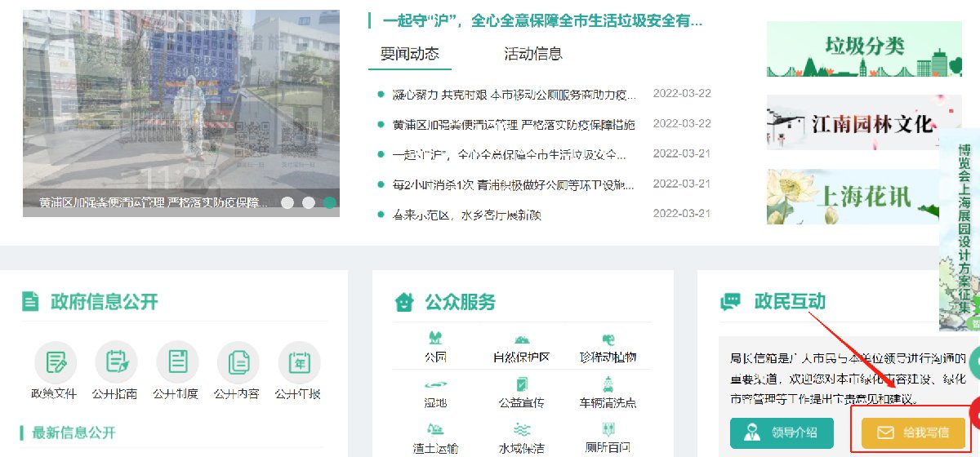Click the 公众服务 section heading
Image resolution: width=980 pixels, height=457 pixels.
tap(460, 302)
